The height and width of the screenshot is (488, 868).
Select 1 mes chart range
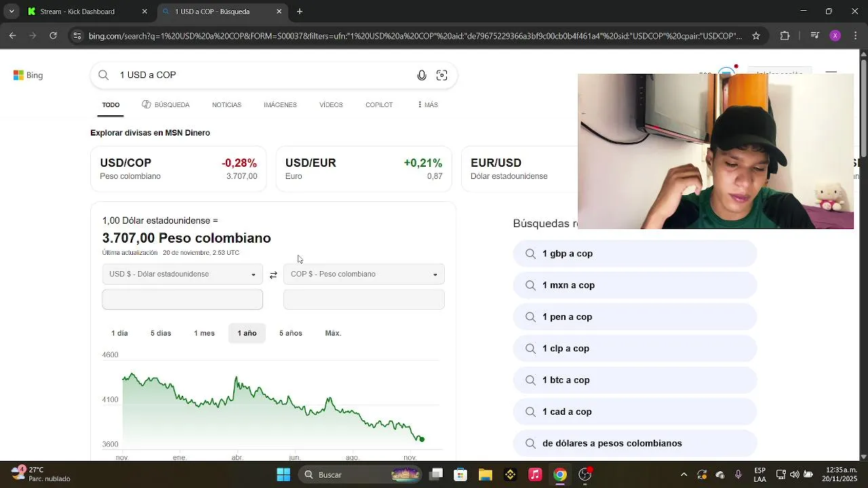[x=204, y=333]
